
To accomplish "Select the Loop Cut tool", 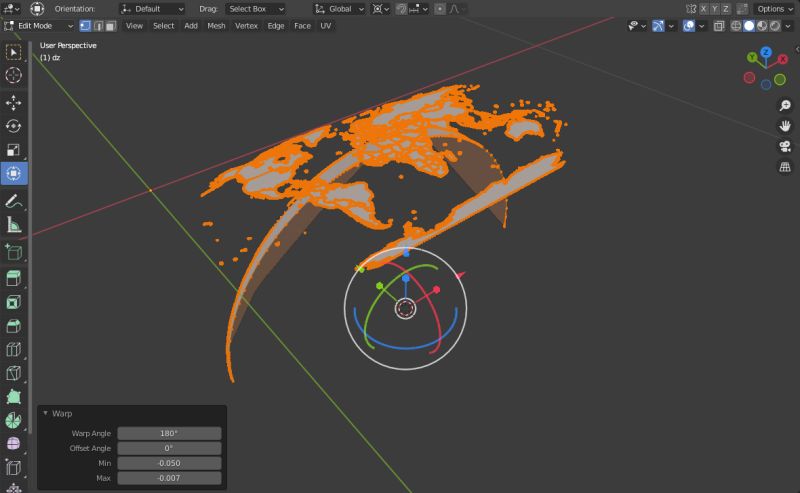I will [x=13, y=349].
